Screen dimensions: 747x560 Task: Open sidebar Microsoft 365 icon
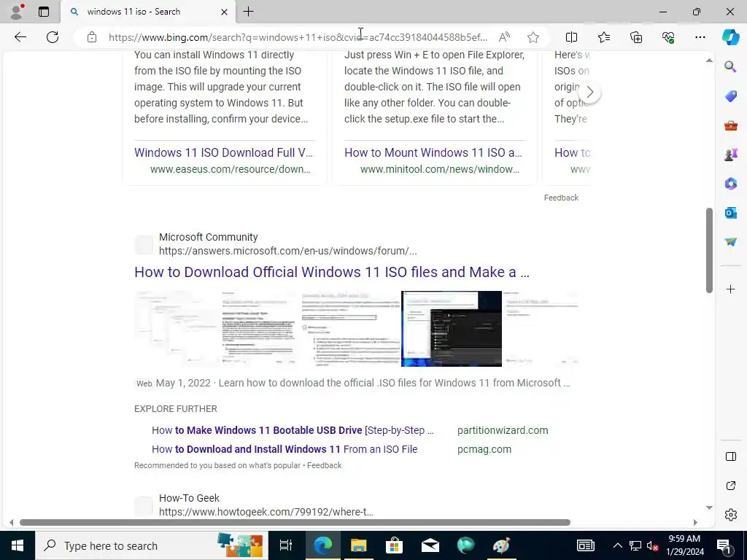730,183
